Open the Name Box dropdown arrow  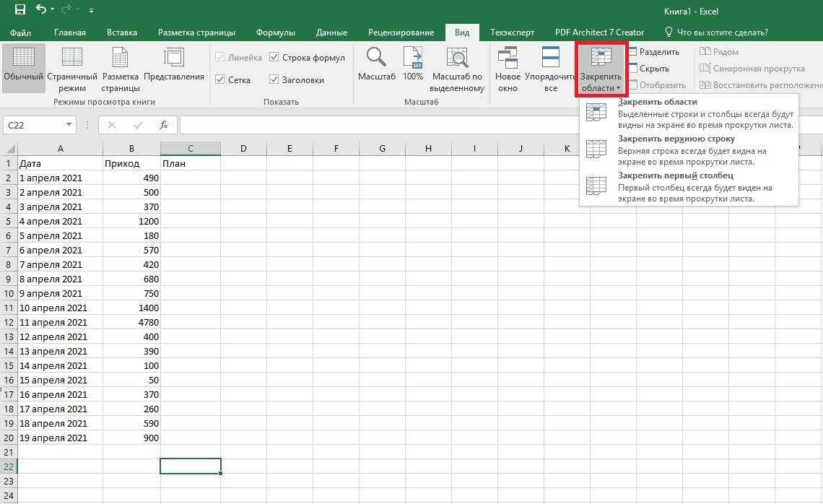pos(70,124)
